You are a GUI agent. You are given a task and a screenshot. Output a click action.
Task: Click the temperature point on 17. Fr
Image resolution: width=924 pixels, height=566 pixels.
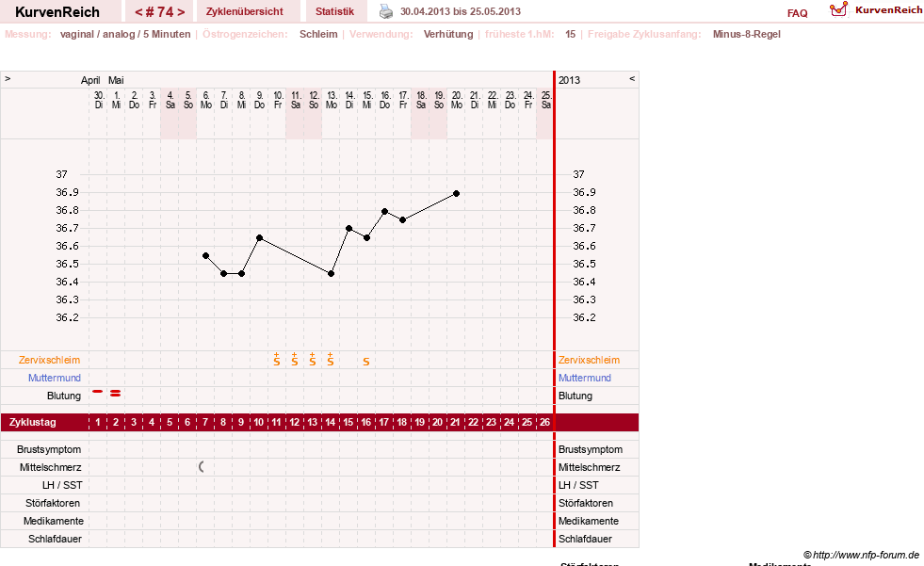402,220
